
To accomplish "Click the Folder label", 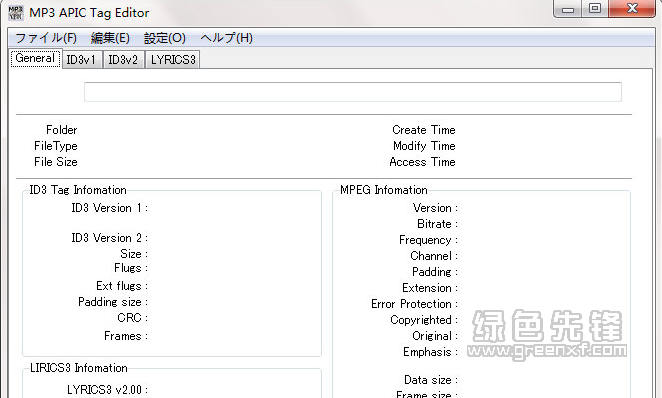I will (x=62, y=130).
